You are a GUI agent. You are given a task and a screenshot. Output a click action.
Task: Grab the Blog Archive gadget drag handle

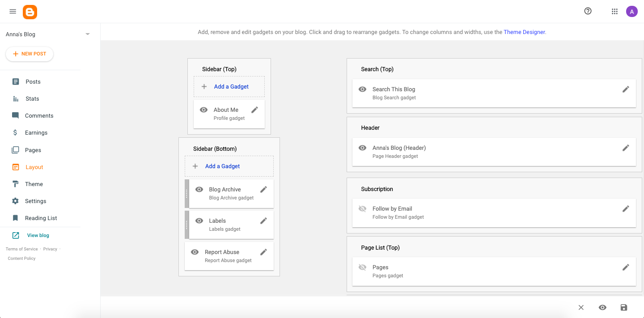coord(187,194)
